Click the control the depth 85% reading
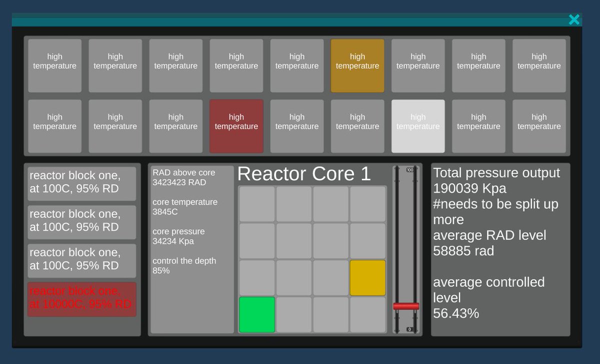Screen dimensions: 600x364 [x=184, y=266]
